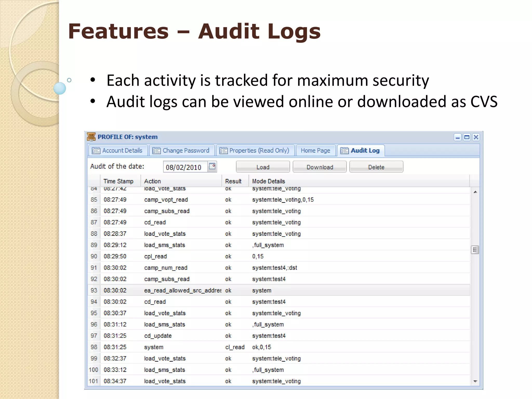This screenshot has width=532, height=399.
Task: Click time stamp 08:31:25 in row 97
Action: (x=115, y=336)
